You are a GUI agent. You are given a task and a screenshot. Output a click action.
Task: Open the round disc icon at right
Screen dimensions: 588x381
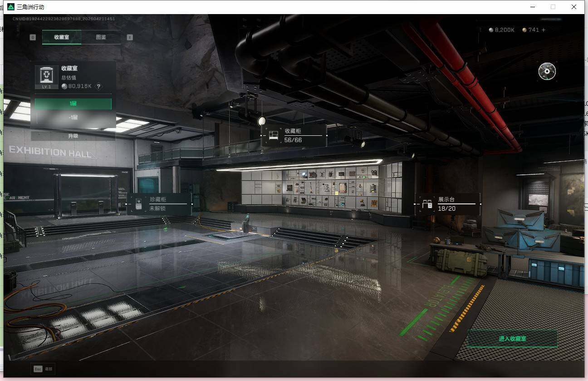coord(547,71)
